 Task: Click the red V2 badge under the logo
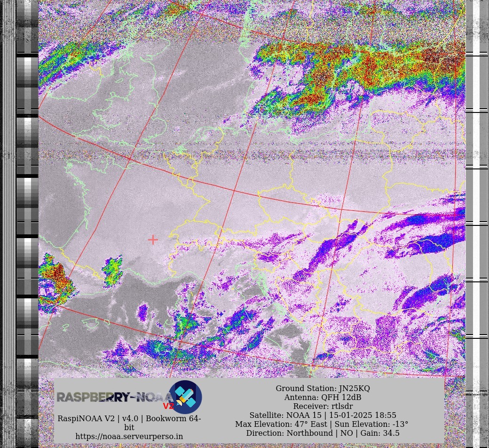(168, 406)
